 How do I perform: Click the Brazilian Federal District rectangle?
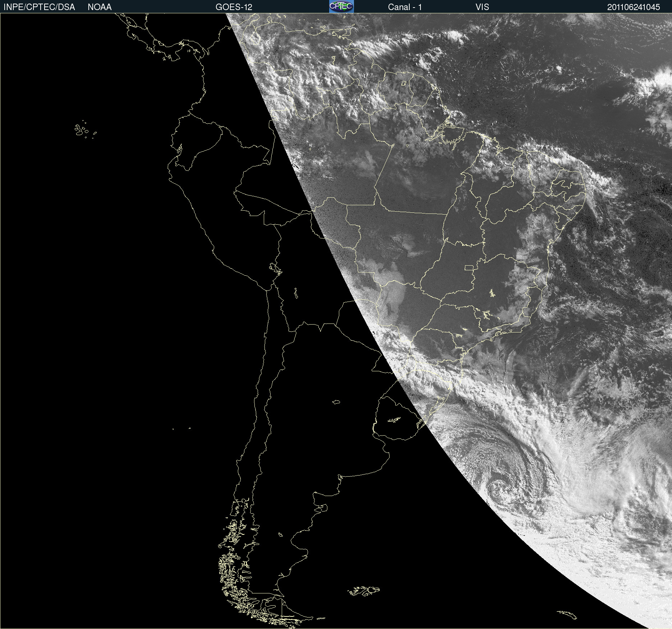(x=469, y=268)
